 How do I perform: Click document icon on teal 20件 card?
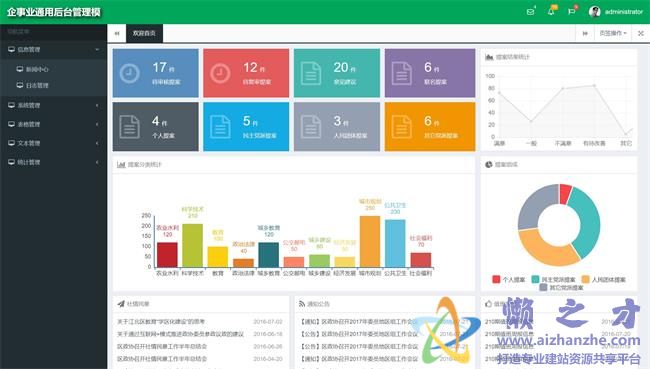311,73
